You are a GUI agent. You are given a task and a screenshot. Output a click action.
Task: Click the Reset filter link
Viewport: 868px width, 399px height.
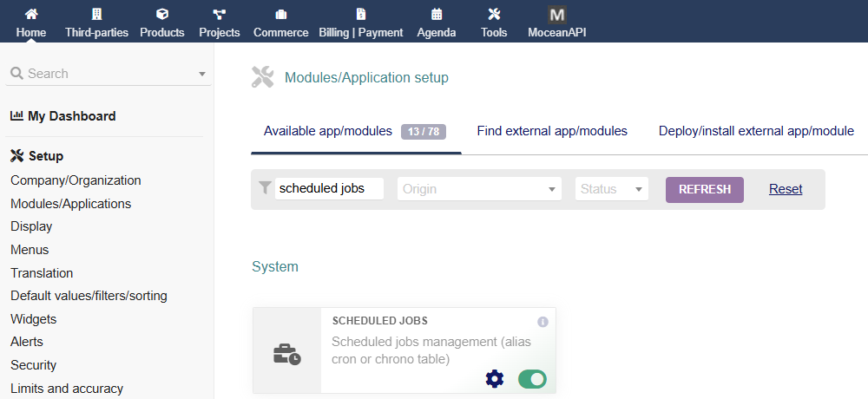click(786, 189)
